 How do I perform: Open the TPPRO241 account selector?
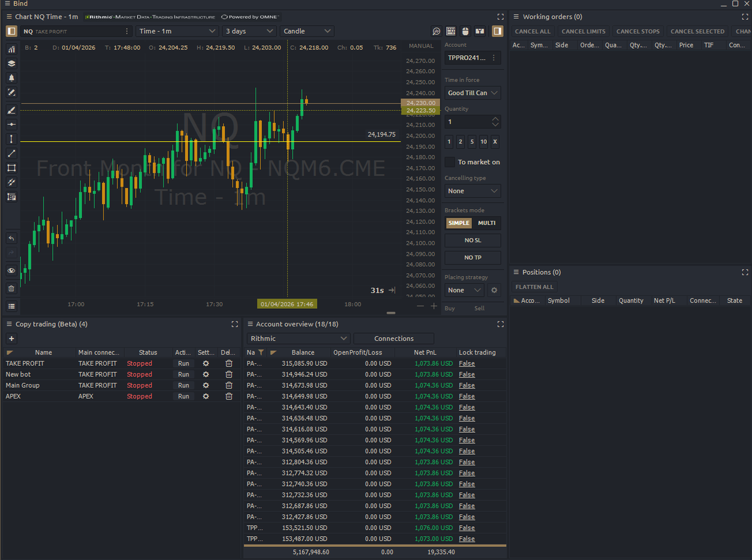(x=473, y=58)
